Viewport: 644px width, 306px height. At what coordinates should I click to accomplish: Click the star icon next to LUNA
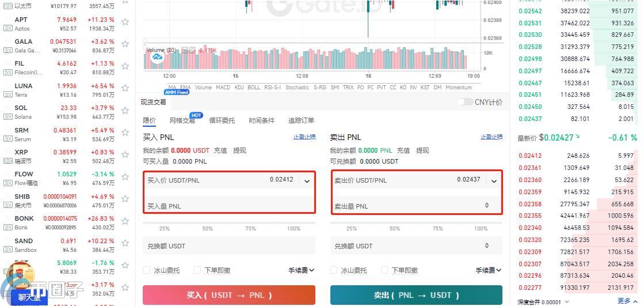(125, 90)
